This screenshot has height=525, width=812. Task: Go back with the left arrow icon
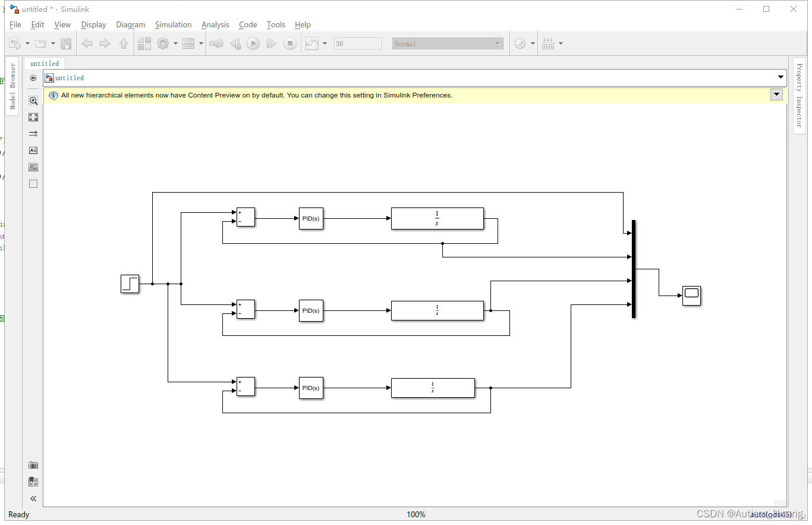coord(87,43)
